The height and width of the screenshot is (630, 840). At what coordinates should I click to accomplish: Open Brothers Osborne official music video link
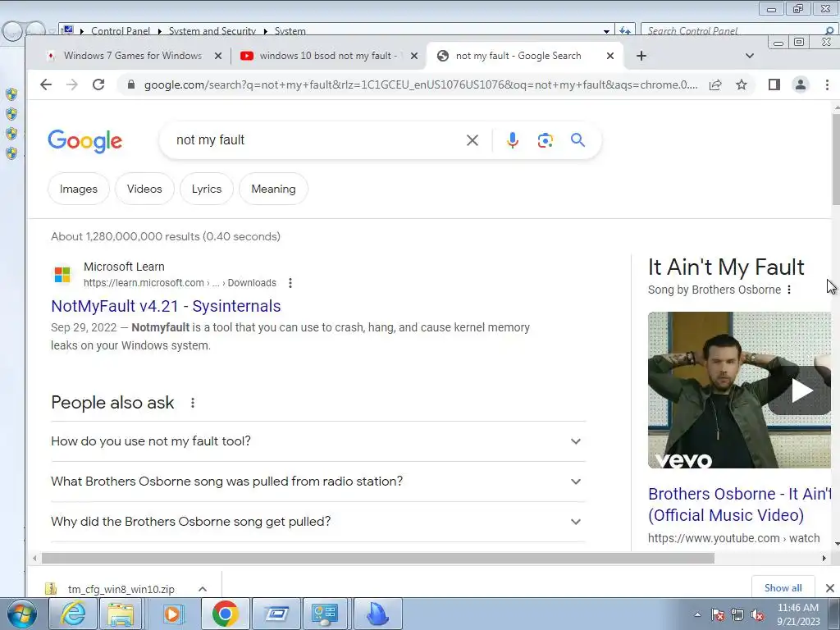[739, 504]
